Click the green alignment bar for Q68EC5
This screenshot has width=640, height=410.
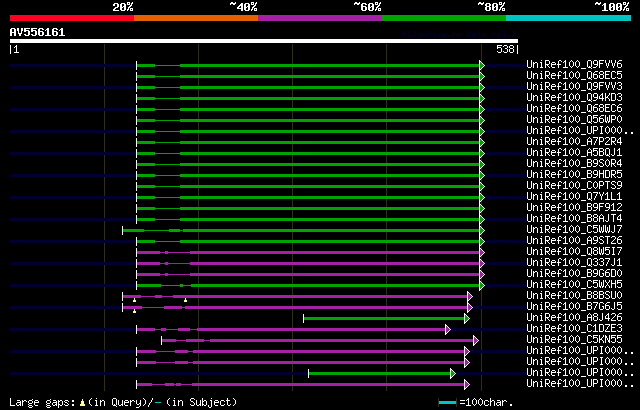pos(308,76)
